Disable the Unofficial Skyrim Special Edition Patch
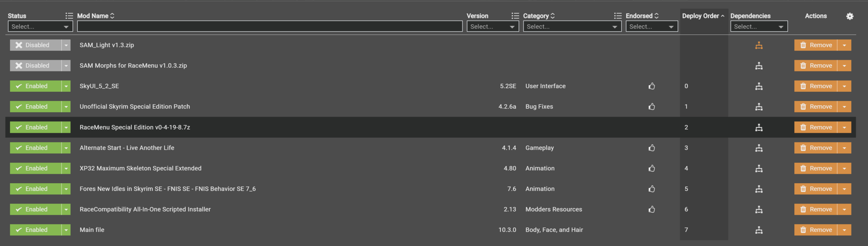The height and width of the screenshot is (246, 868). [36, 107]
